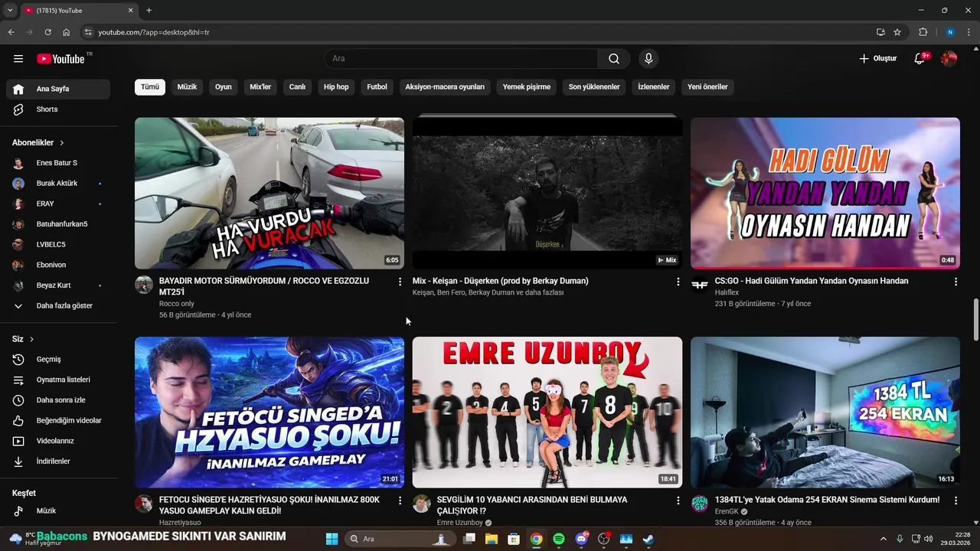The width and height of the screenshot is (980, 551).
Task: Select the Hip hop filter chip
Action: tap(336, 87)
